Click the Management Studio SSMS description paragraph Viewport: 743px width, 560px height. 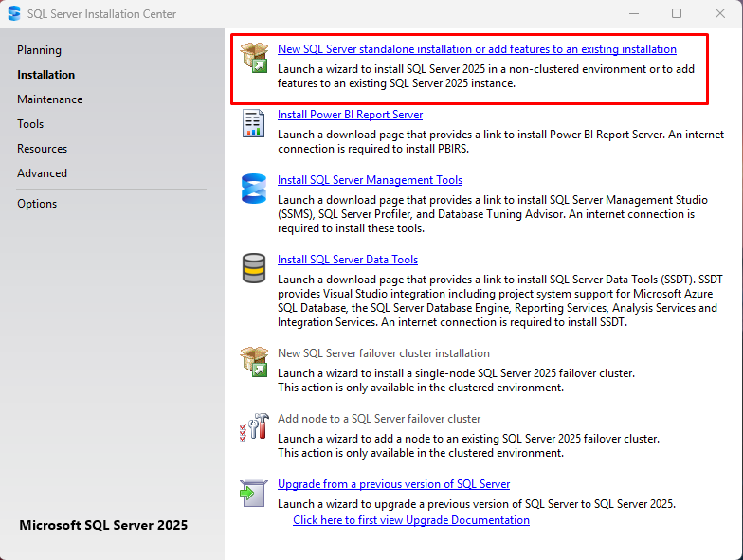click(x=493, y=214)
